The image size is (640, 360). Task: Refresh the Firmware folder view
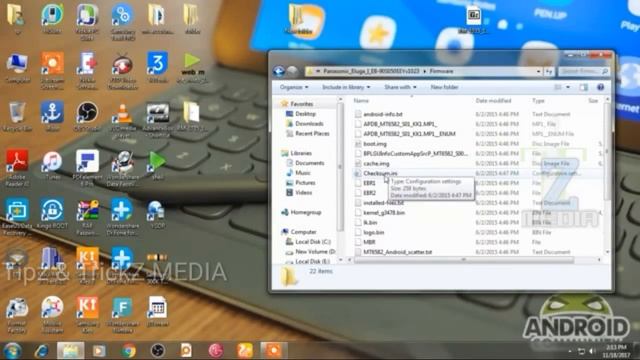(x=549, y=71)
